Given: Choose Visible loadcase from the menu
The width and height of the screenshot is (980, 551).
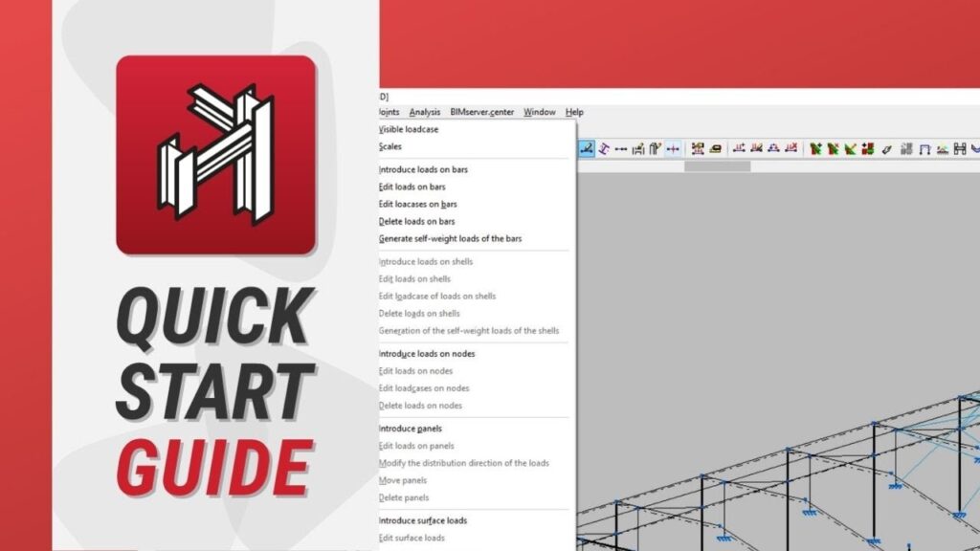Looking at the screenshot, I should point(409,129).
